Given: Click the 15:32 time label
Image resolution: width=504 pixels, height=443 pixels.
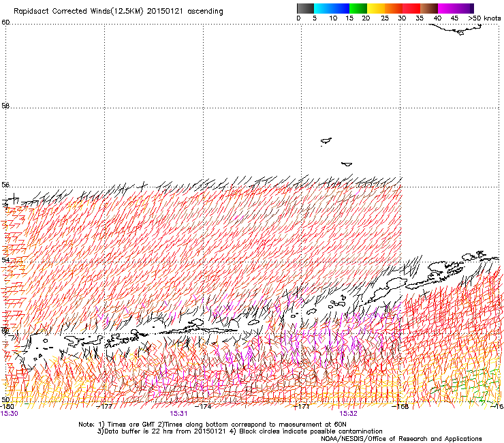Looking at the screenshot, I should pyautogui.click(x=349, y=414).
